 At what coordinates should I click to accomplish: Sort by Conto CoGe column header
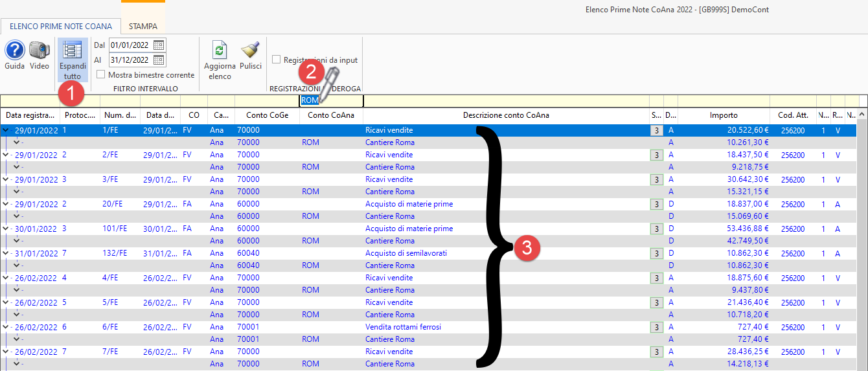[x=267, y=115]
